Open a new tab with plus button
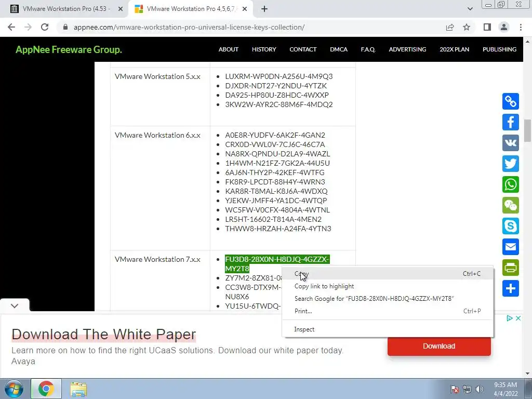Image resolution: width=532 pixels, height=399 pixels. [264, 9]
